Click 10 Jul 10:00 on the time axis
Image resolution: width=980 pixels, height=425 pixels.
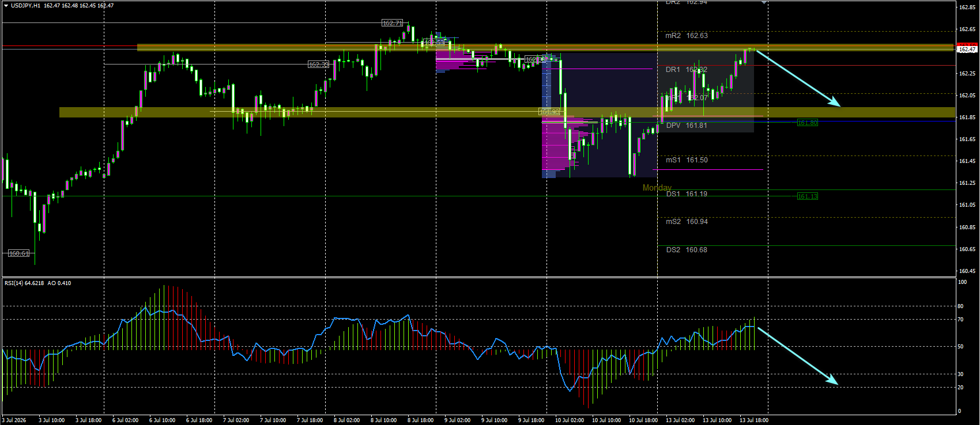(x=606, y=420)
